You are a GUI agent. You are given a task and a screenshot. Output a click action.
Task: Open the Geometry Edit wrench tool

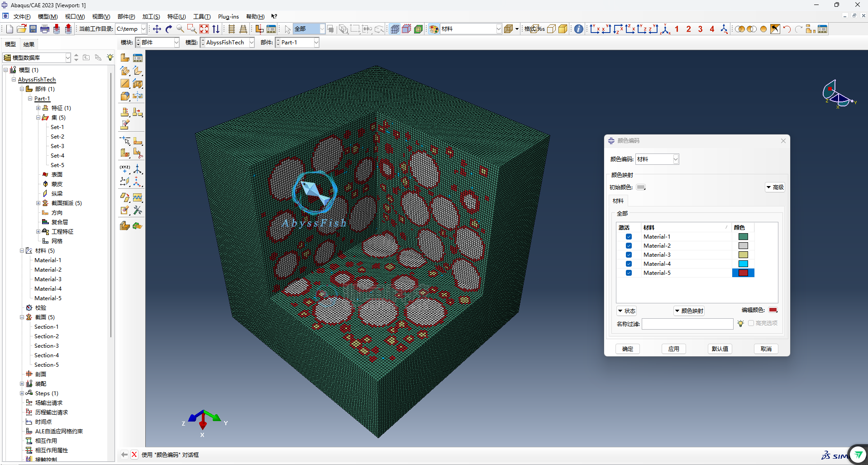(138, 210)
